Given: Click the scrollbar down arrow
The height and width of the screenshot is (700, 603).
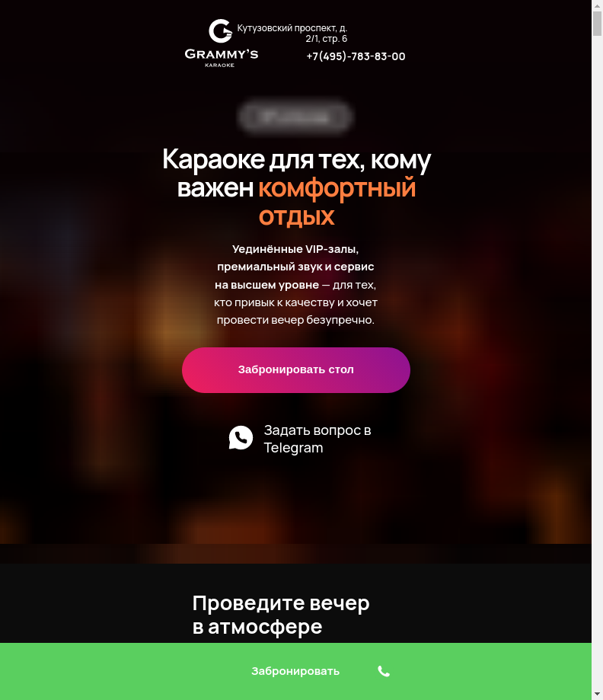Looking at the screenshot, I should point(597,694).
